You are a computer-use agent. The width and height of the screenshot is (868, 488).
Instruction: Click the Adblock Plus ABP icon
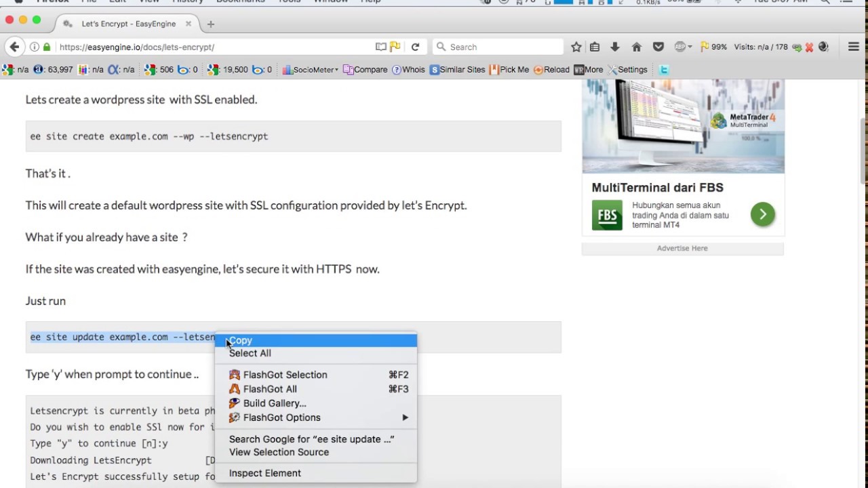pyautogui.click(x=680, y=47)
